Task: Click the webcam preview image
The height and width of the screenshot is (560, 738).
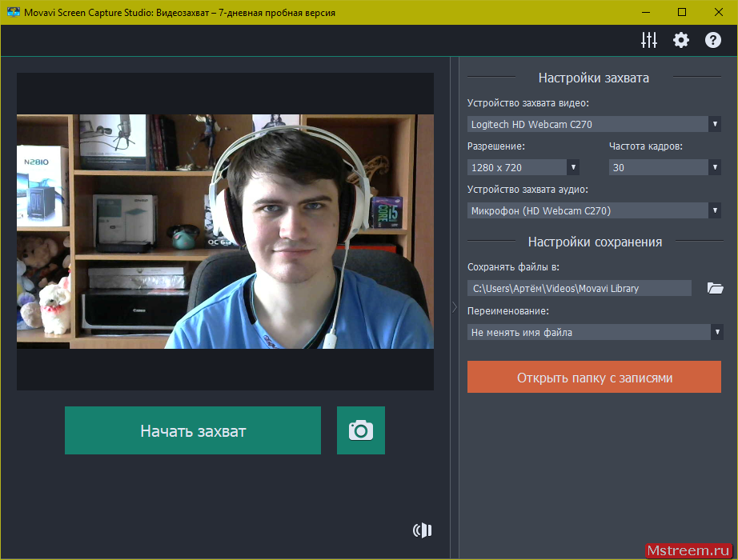Action: (225, 231)
